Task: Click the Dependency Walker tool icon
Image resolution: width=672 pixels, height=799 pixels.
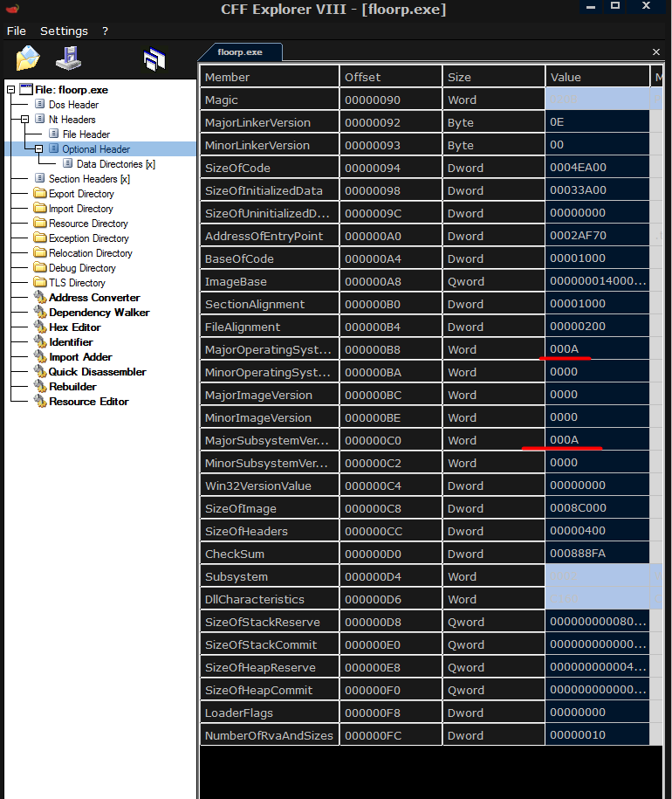Action: (x=40, y=312)
